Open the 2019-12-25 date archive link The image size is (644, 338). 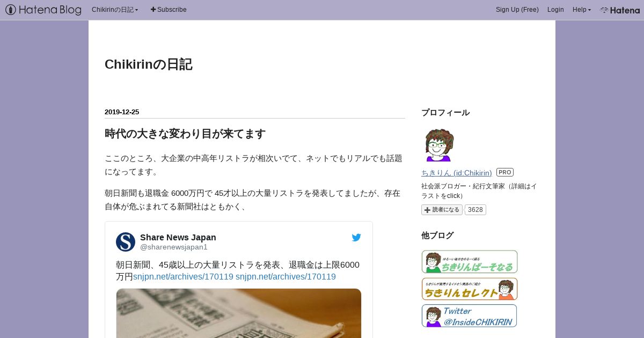122,112
